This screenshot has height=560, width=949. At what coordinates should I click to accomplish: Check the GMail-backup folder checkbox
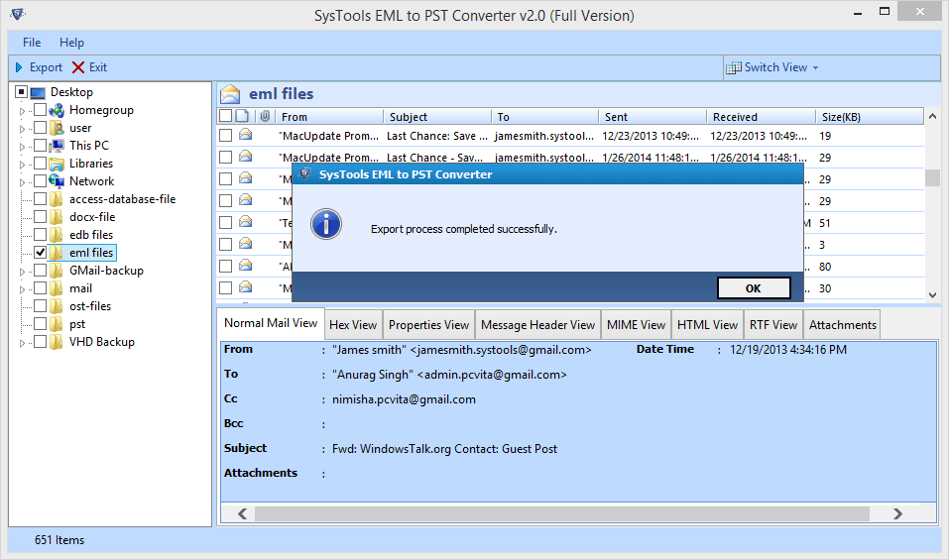[40, 270]
